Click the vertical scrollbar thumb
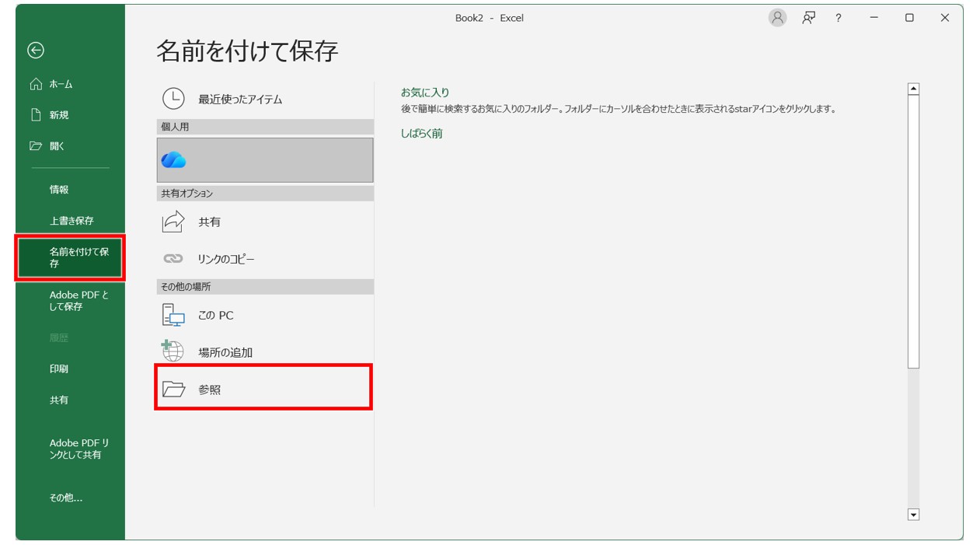 914,232
